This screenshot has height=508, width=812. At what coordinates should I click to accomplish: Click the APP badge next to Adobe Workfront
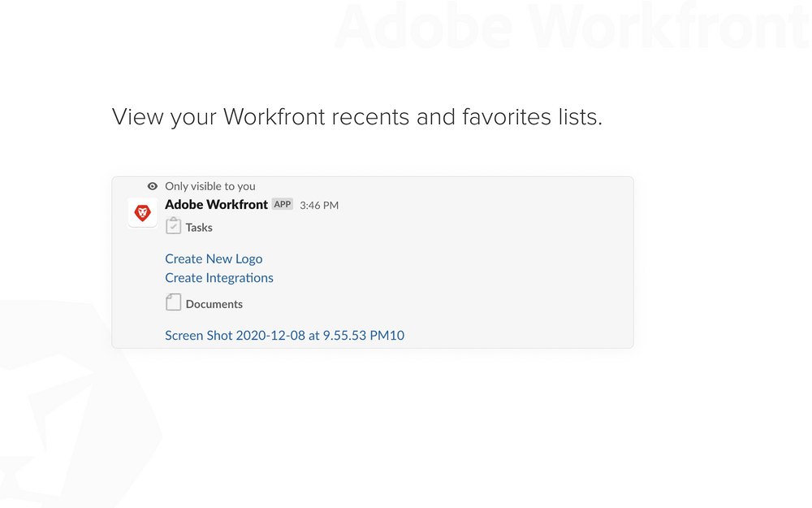[283, 204]
